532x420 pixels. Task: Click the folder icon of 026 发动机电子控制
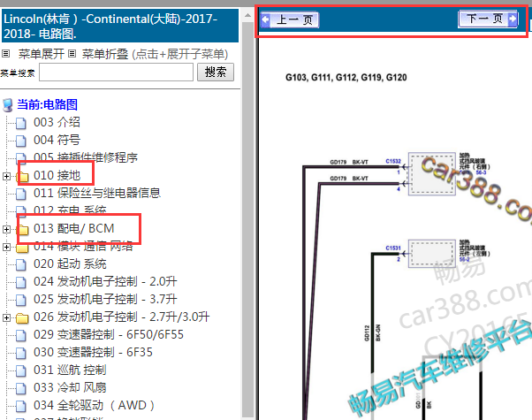(22, 317)
